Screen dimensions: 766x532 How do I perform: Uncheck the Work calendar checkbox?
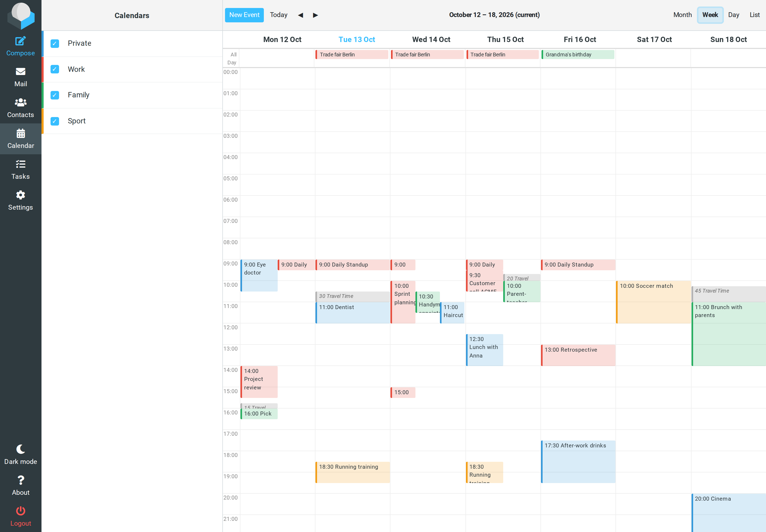(x=55, y=69)
